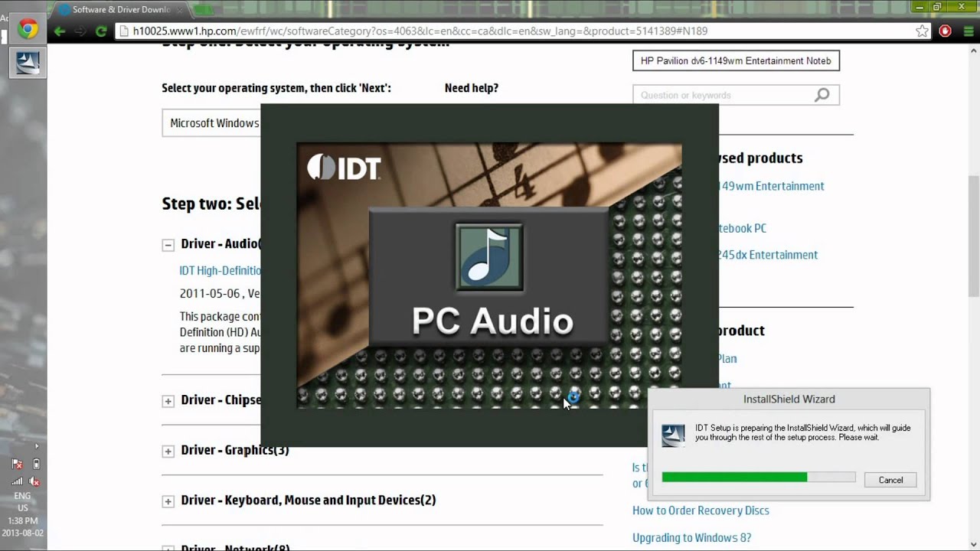Open the Adblock extension icon
The width and height of the screenshot is (980, 551).
[945, 31]
